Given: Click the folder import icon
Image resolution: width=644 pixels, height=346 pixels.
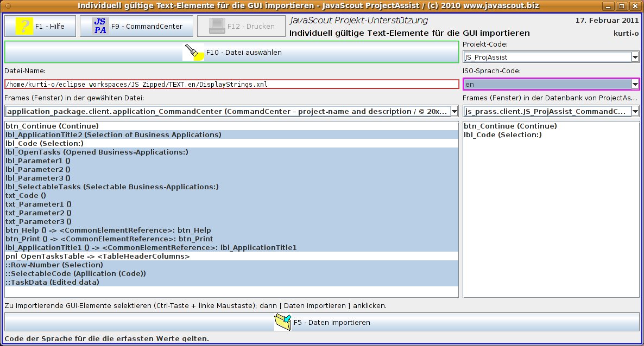Looking at the screenshot, I should tap(283, 322).
